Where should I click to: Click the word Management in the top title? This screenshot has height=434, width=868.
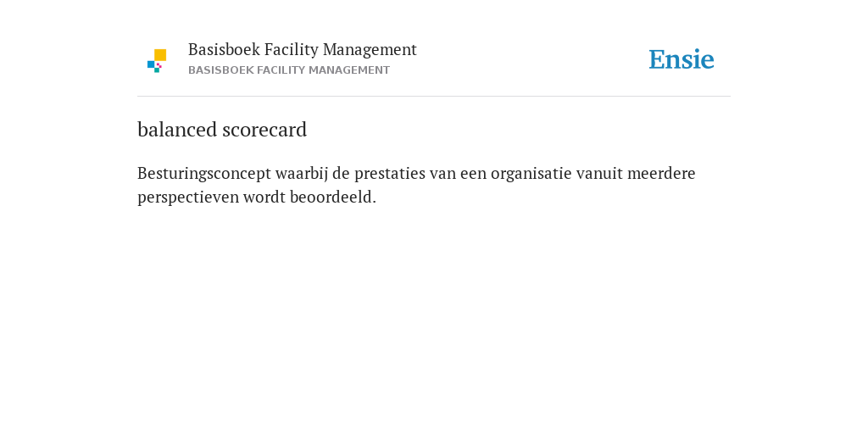click(x=370, y=50)
